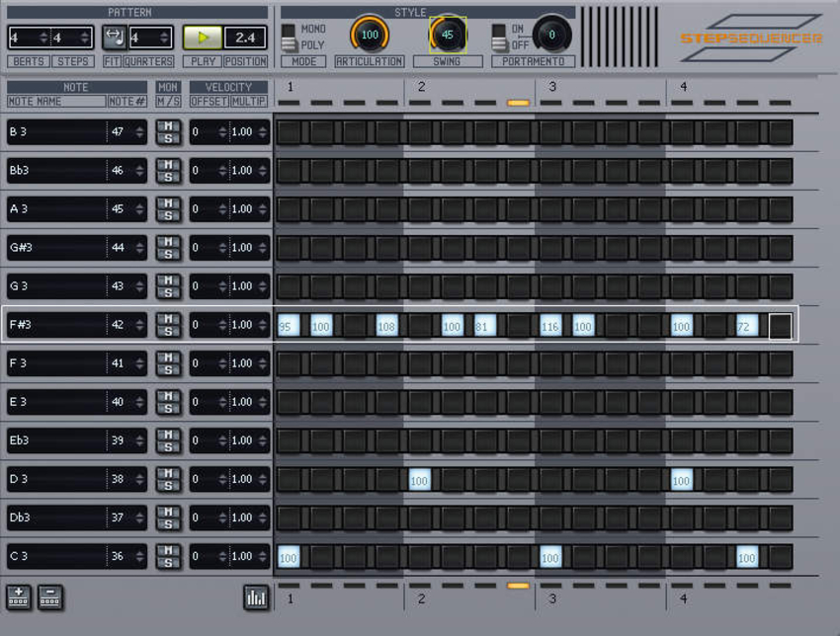This screenshot has height=636, width=840.
Task: Click highlighted orange step marker in top ruler
Action: coord(518,103)
